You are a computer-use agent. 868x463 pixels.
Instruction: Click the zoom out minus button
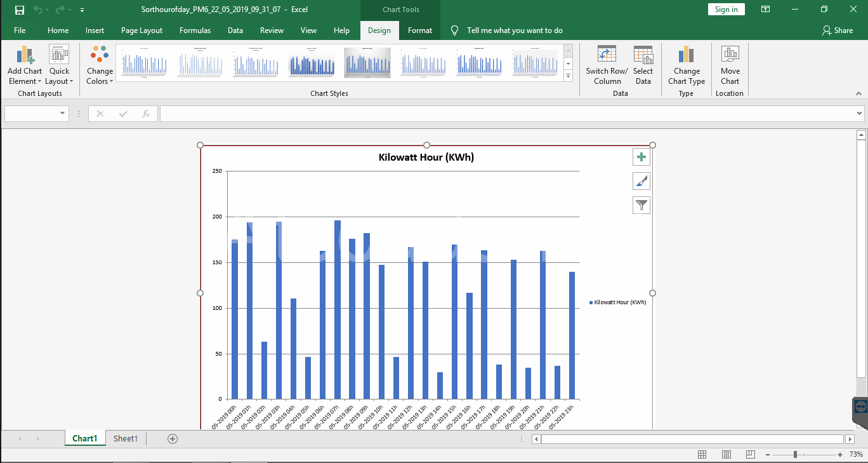[x=768, y=455]
